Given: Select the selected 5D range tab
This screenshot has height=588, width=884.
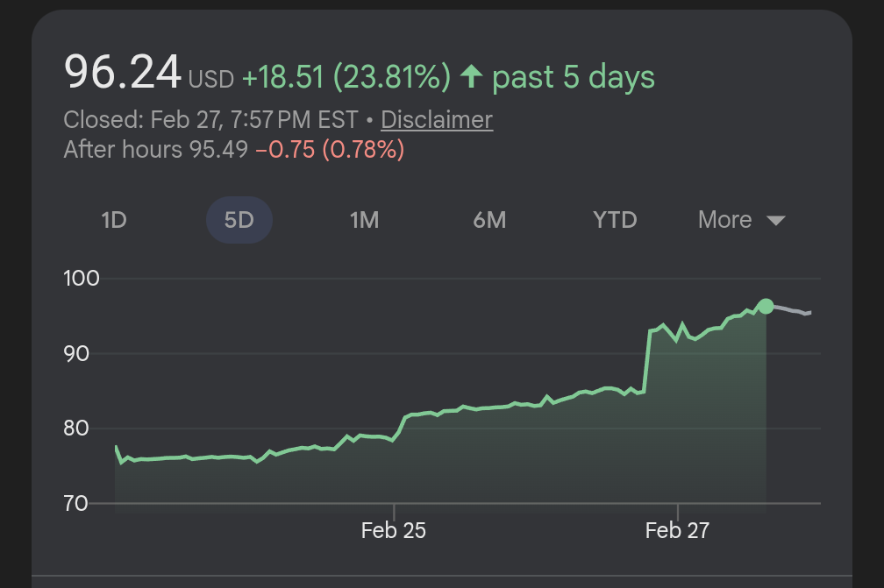Looking at the screenshot, I should 239,220.
